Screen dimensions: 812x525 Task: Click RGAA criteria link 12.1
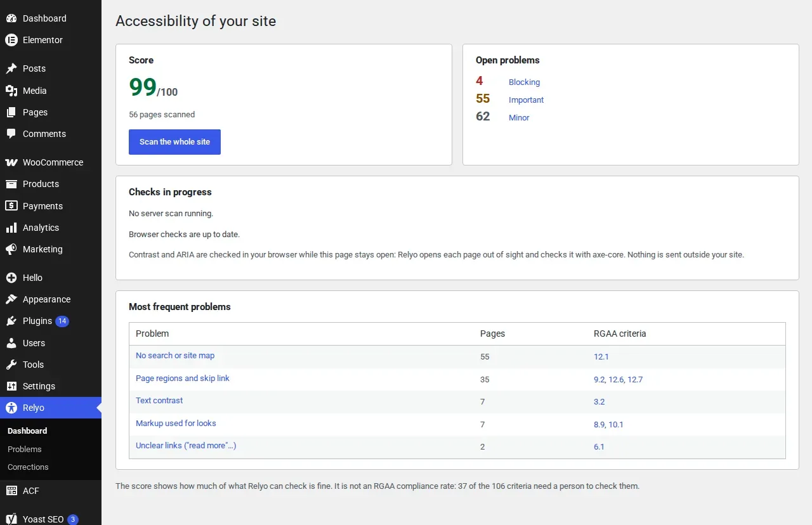(x=601, y=356)
